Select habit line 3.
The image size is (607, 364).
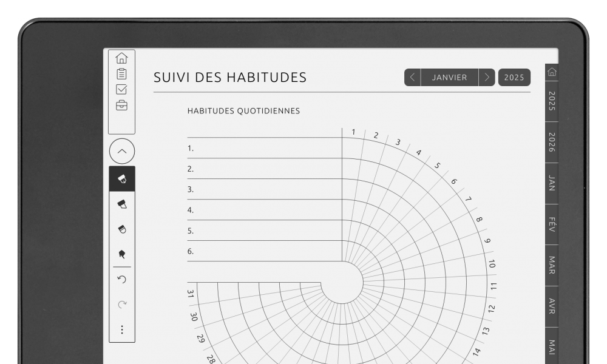(265, 189)
